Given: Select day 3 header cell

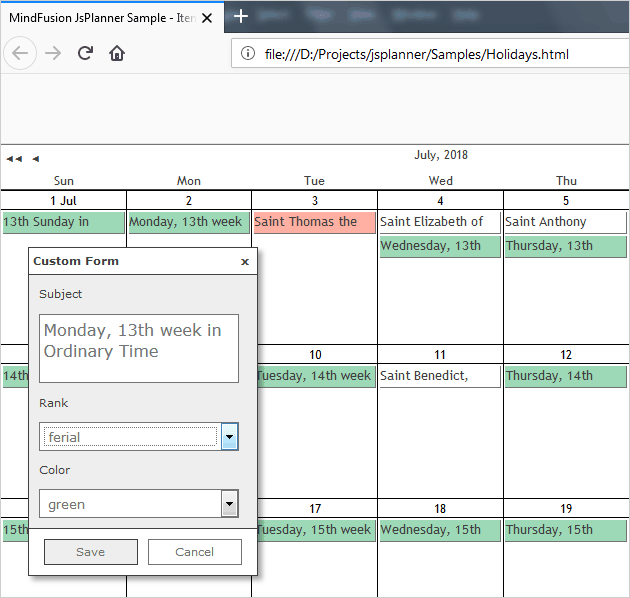Looking at the screenshot, I should [315, 201].
